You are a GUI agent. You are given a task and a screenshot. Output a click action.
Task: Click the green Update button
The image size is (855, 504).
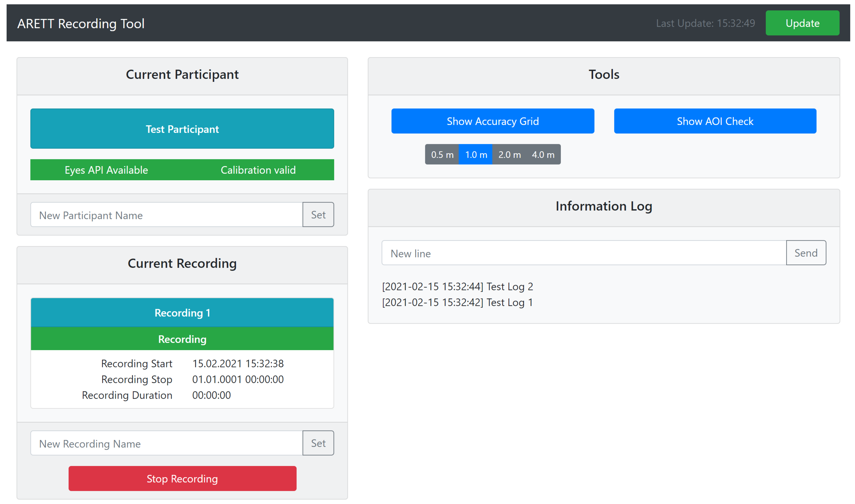tap(802, 23)
